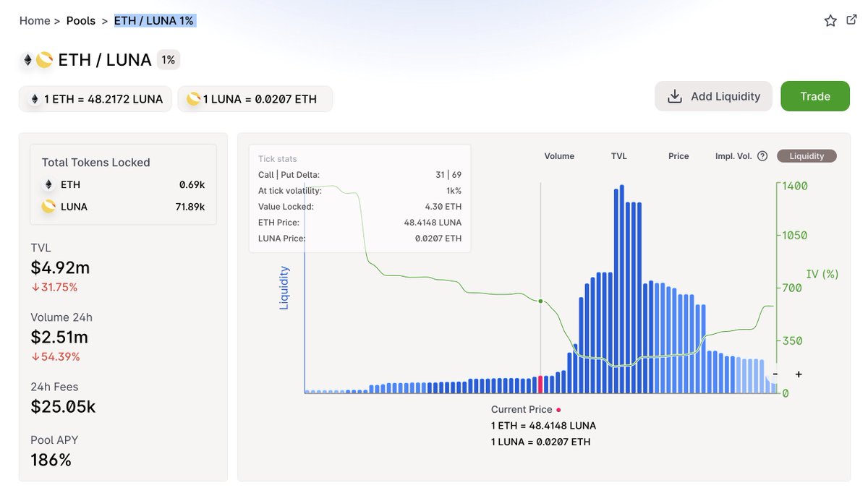
Task: Click the Add Liquidity label
Action: pyautogui.click(x=726, y=96)
